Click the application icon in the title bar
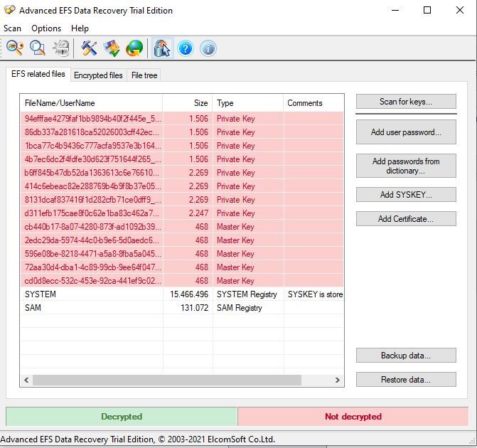The height and width of the screenshot is (448, 477). (9, 10)
